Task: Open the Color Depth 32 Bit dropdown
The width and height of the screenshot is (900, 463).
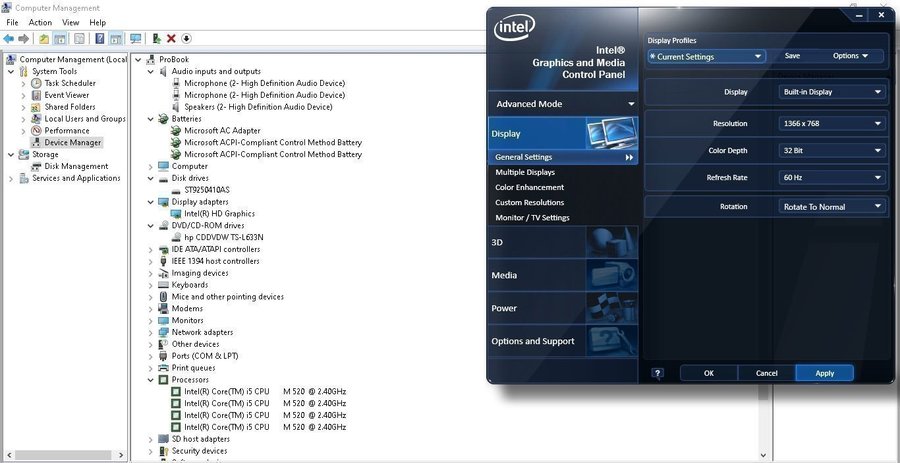Action: [832, 150]
